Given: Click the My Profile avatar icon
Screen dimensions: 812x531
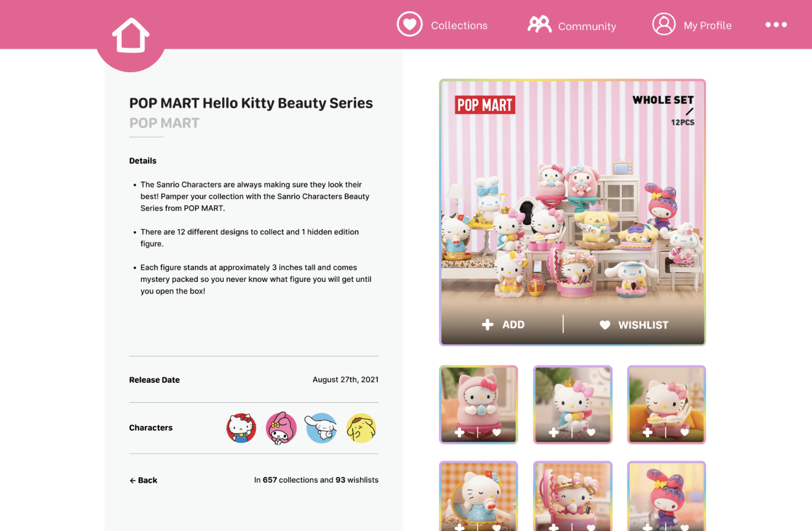Looking at the screenshot, I should point(664,24).
